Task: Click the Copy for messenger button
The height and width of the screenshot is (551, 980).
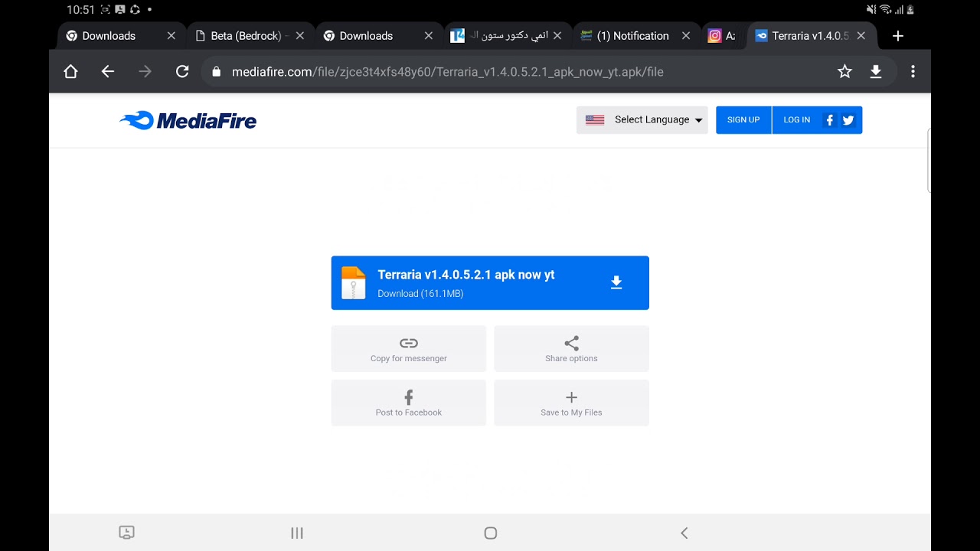Action: coord(409,349)
